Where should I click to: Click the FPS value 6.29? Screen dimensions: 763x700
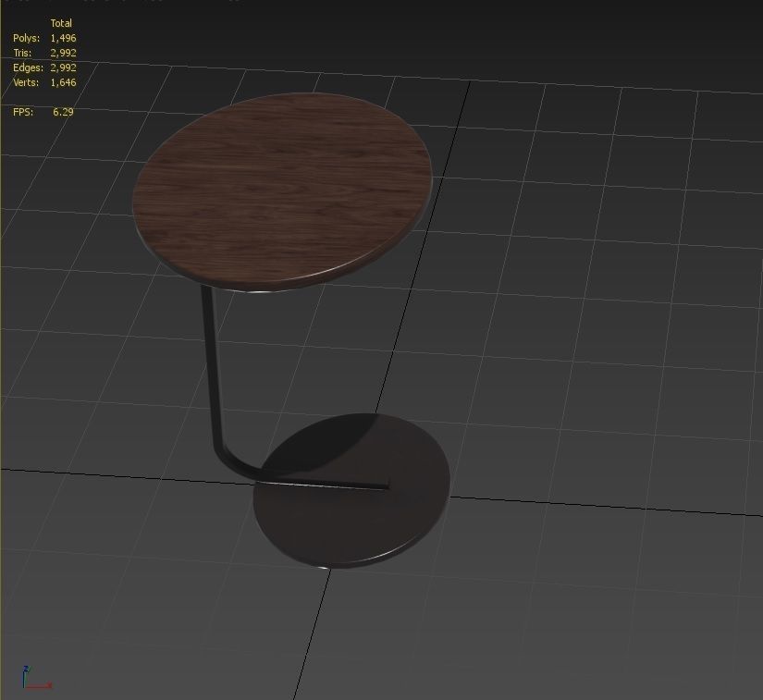coord(63,112)
